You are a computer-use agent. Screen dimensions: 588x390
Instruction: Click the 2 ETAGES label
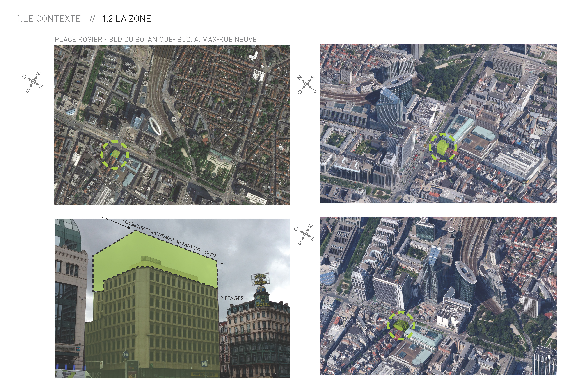(232, 298)
